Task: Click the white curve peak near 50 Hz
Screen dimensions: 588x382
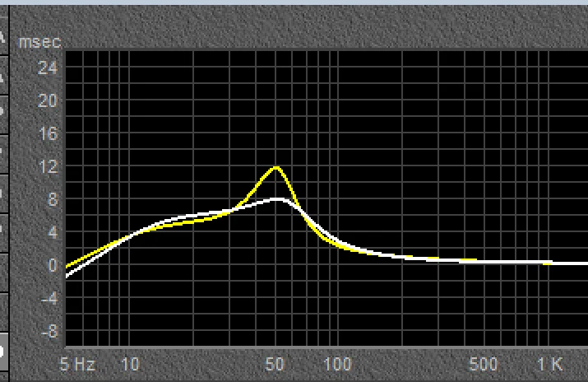Action: [278, 199]
